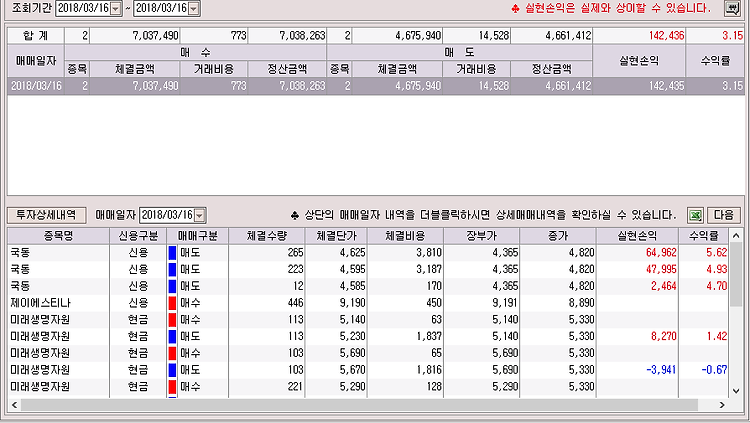Image resolution: width=750 pixels, height=423 pixels.
Task: Click the 실현손익 header in summary table
Action: coord(639,61)
